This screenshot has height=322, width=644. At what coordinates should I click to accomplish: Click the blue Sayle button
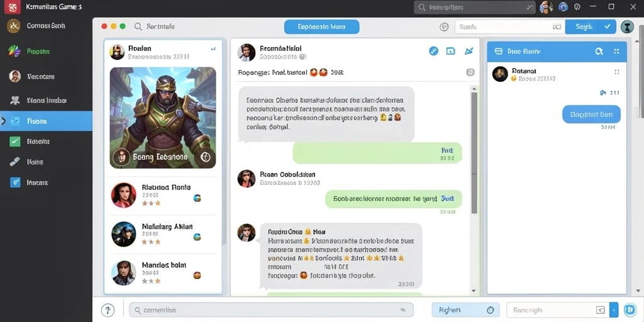click(x=584, y=26)
